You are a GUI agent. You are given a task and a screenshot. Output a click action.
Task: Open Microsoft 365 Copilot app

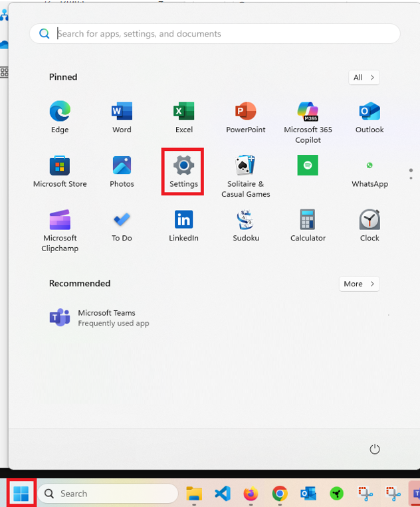(308, 122)
